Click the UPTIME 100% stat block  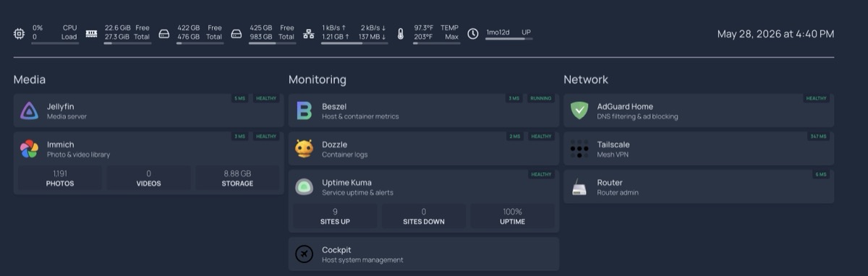tap(512, 217)
